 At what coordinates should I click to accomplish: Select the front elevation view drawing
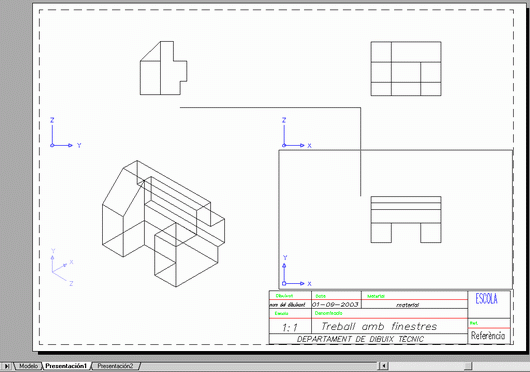(x=406, y=219)
